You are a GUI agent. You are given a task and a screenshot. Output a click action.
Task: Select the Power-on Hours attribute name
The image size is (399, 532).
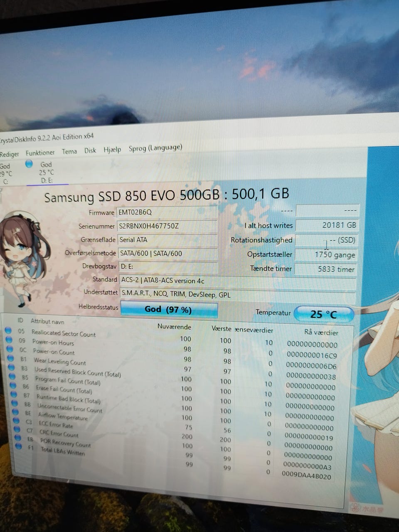(53, 342)
